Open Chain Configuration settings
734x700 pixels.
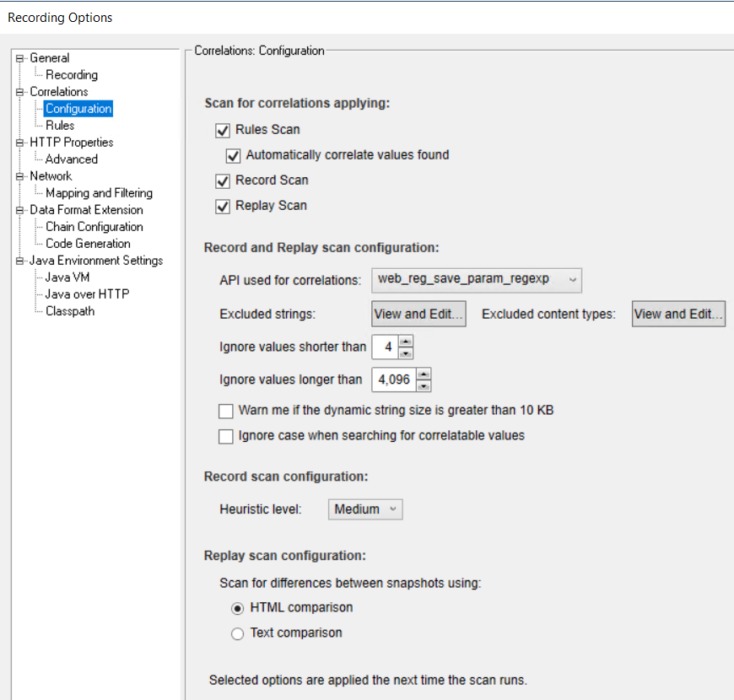[94, 227]
